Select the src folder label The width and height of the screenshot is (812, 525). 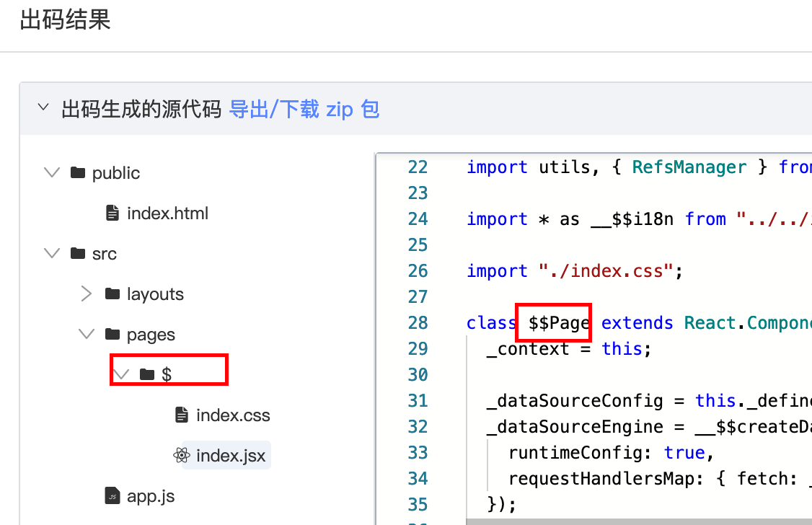pyautogui.click(x=104, y=254)
